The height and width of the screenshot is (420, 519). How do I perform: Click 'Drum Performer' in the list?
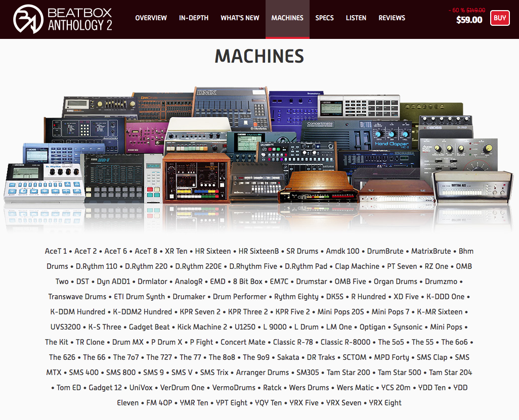click(x=240, y=297)
